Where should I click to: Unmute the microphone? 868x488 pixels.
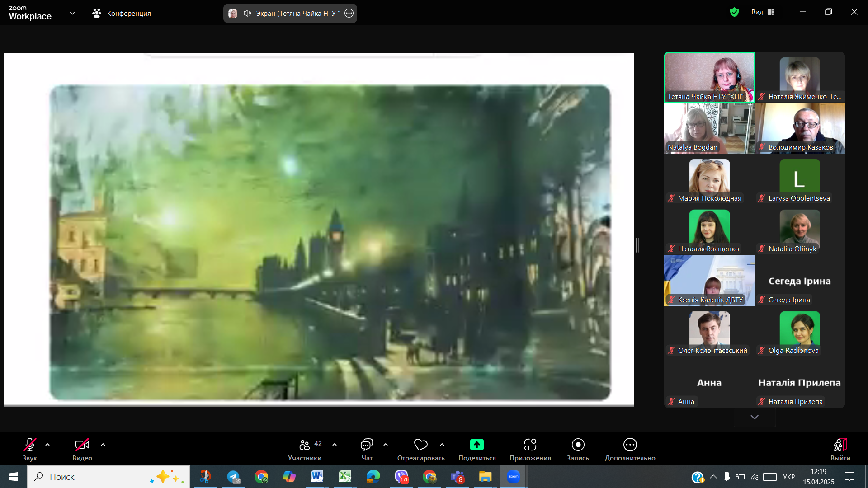tap(29, 445)
